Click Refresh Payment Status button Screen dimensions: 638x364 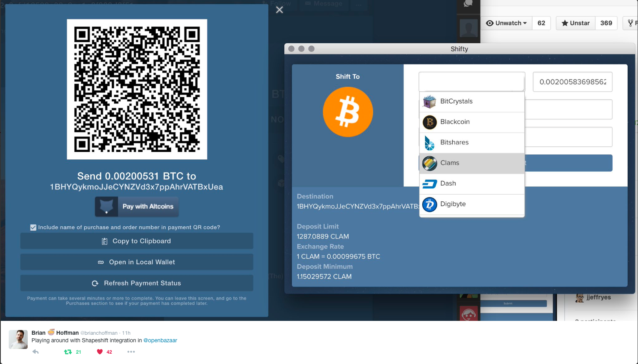[137, 283]
